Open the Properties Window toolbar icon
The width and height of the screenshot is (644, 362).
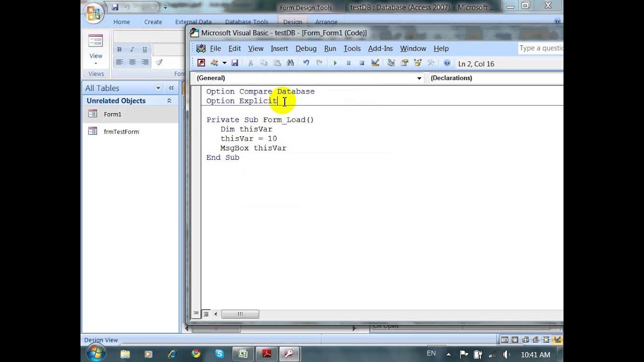point(404,63)
